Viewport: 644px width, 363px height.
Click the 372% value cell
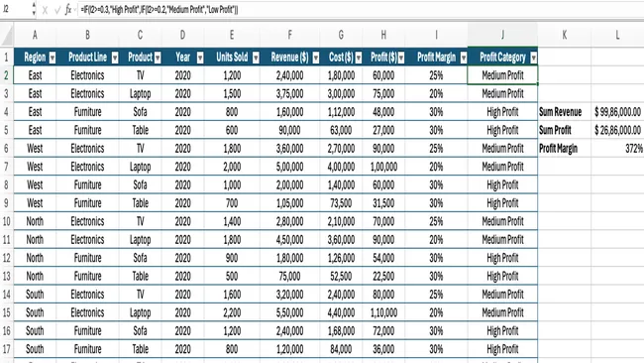617,149
